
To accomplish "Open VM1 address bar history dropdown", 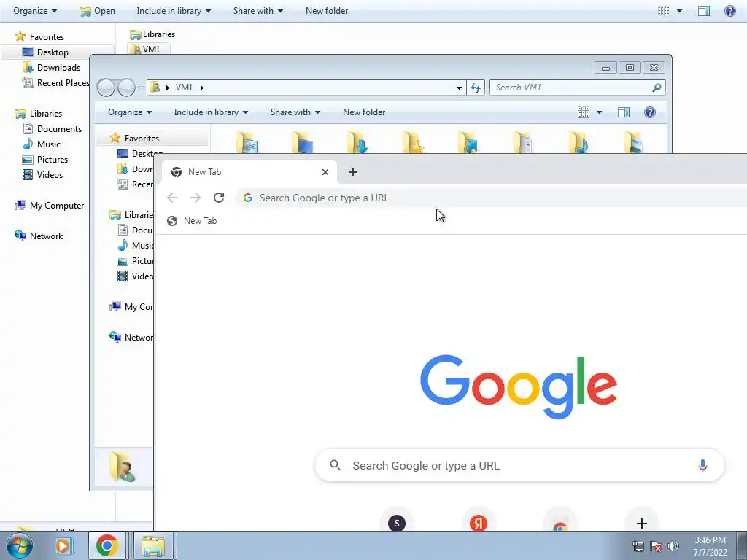I will [x=459, y=87].
